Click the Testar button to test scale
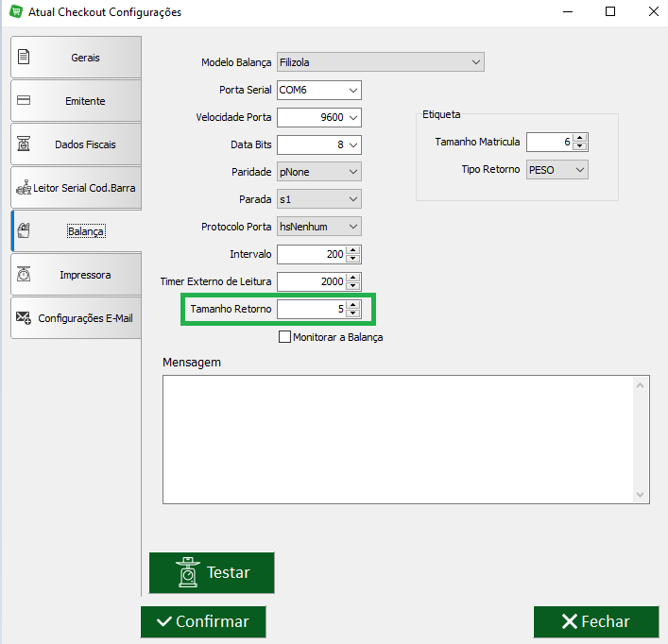Image resolution: width=668 pixels, height=644 pixels. [212, 572]
